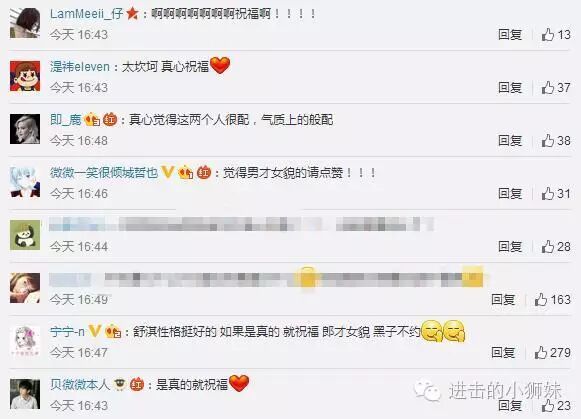Click thumbs-up on 宁宁-n's comment
581x419 pixels.
[x=541, y=352]
